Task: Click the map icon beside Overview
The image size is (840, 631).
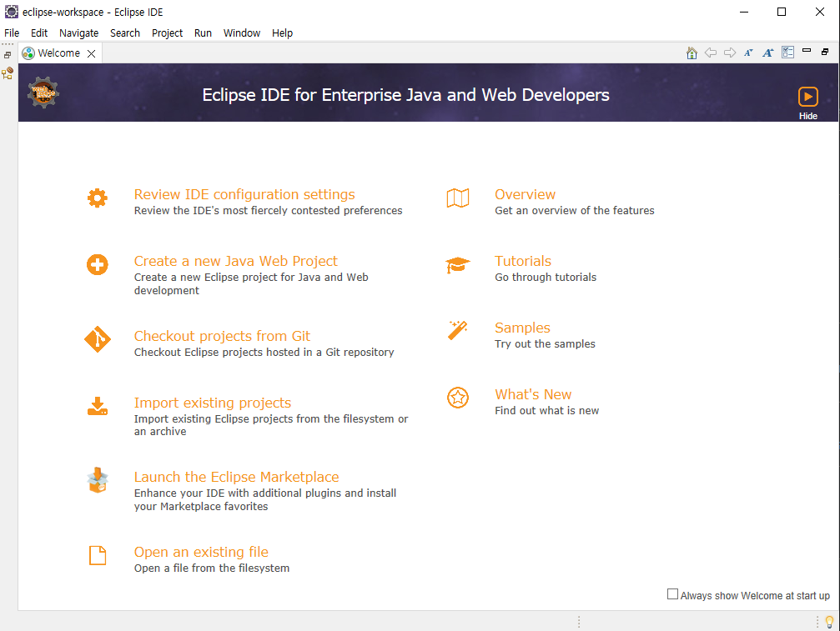Action: pos(458,198)
